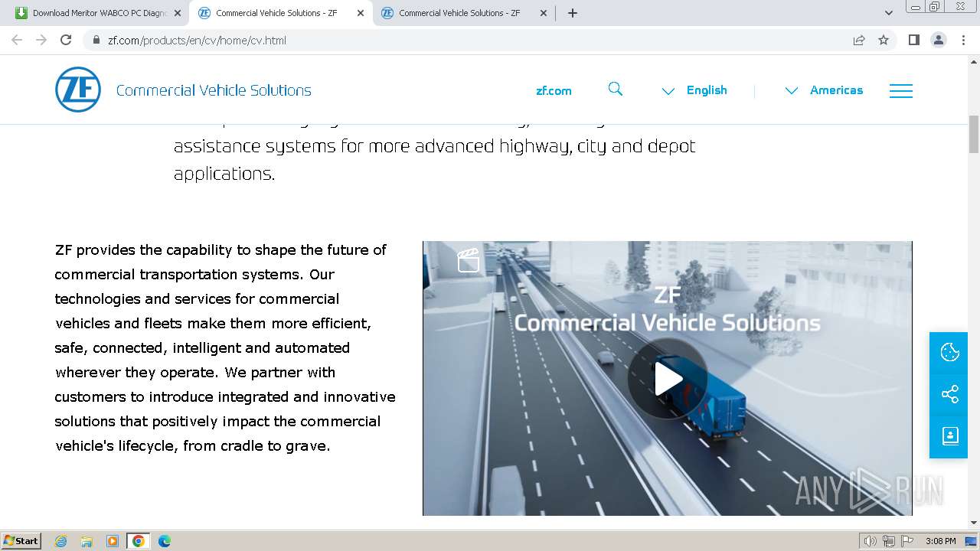Open the Chrome three-dot menu
This screenshot has height=551, width=980.
point(963,40)
